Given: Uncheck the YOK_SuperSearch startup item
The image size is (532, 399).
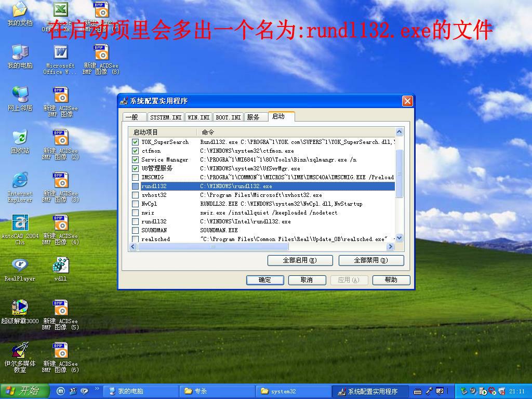Looking at the screenshot, I should [136, 142].
